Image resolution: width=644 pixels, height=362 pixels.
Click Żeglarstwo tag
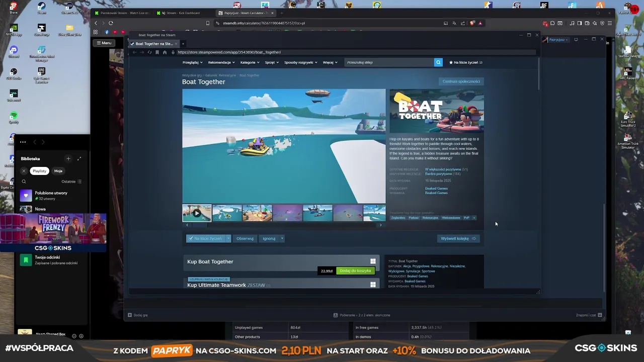pyautogui.click(x=398, y=218)
